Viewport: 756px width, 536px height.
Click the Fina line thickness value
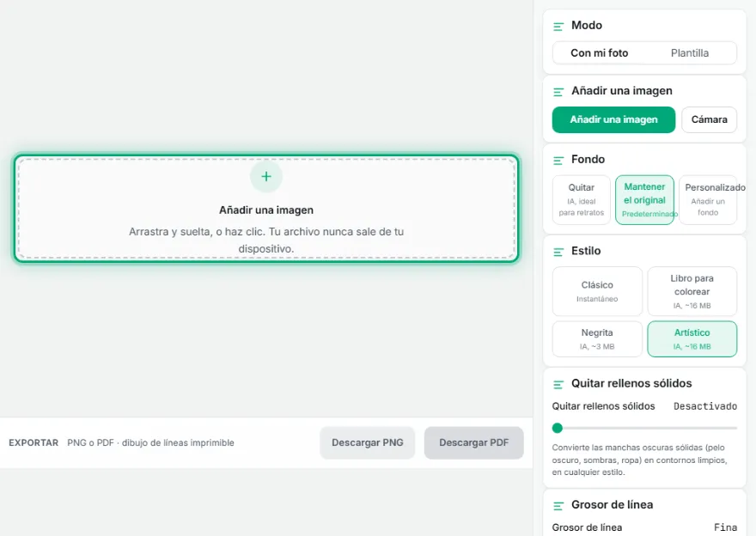point(725,527)
